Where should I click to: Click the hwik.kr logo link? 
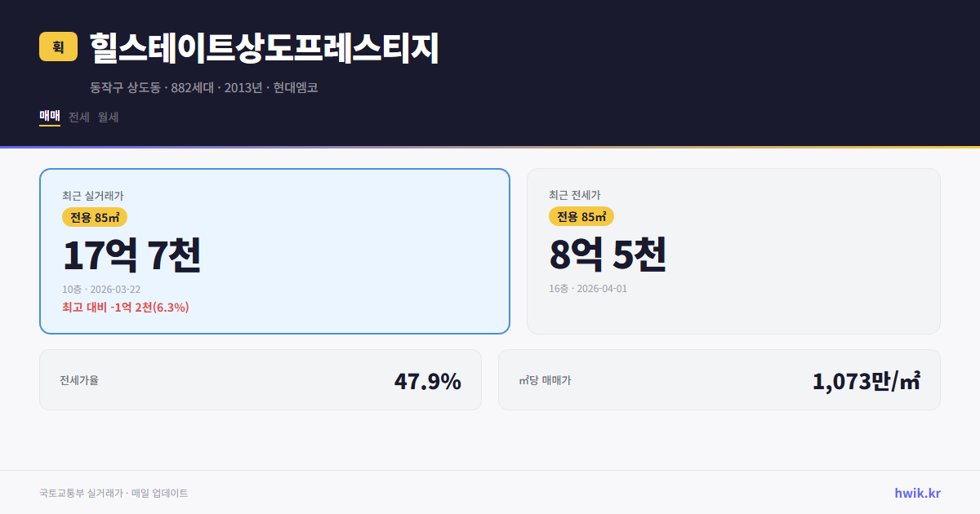point(916,492)
